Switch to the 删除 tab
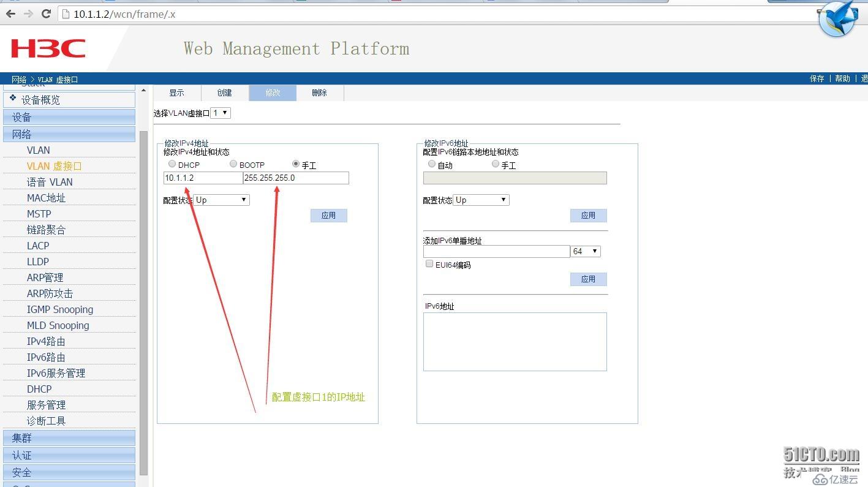This screenshot has width=868, height=487. tap(320, 93)
